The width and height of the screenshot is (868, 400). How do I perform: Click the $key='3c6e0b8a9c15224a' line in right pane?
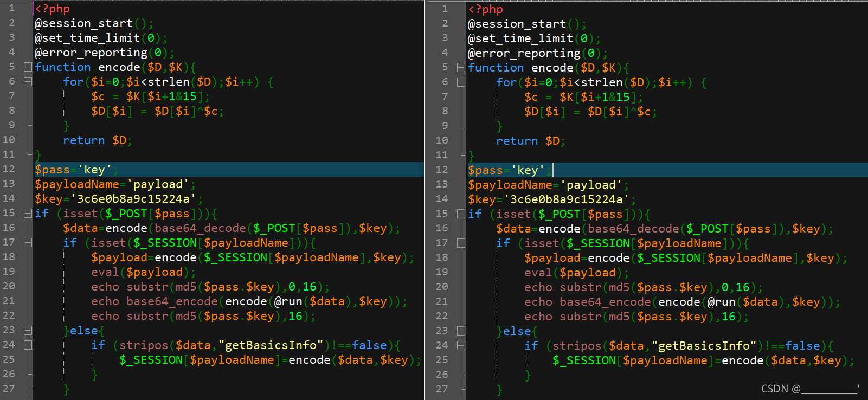552,199
